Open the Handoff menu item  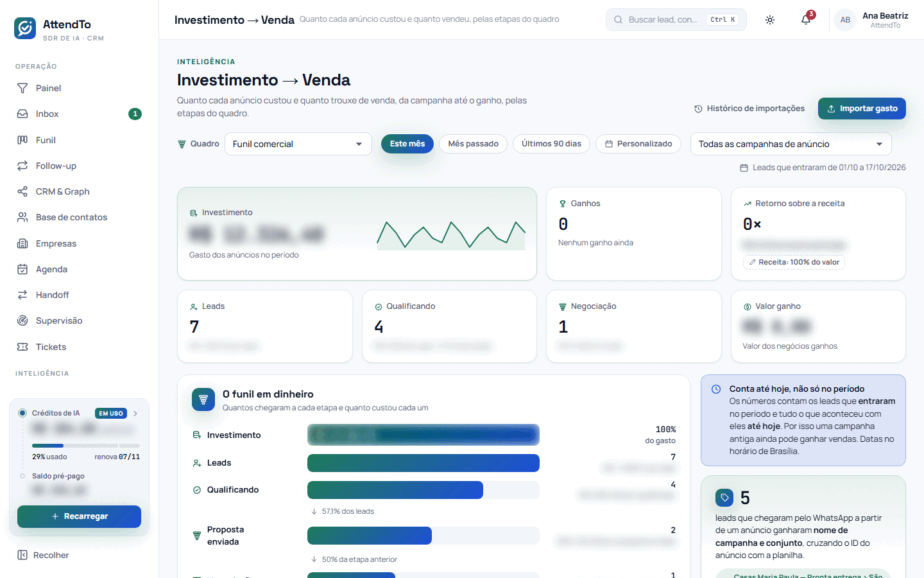coord(80,295)
